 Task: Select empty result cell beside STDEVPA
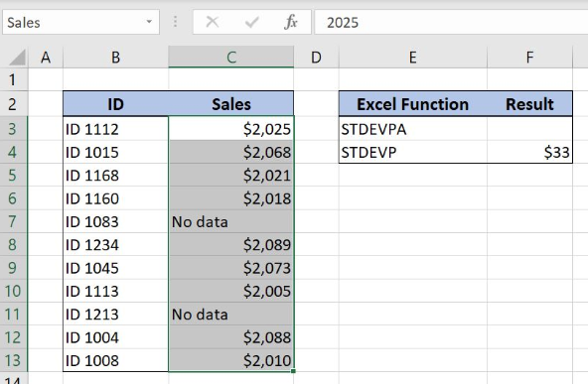click(x=529, y=129)
